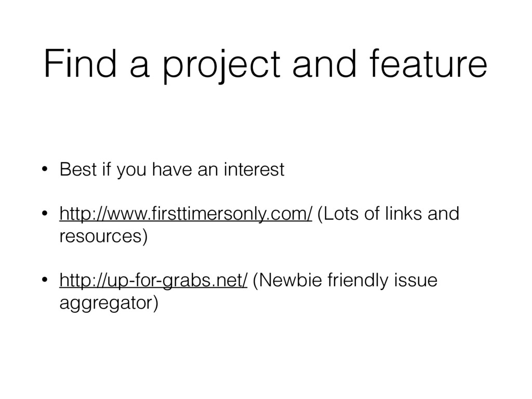532x399 pixels.
Task: Open the firsttimersonly.com hyperlink
Action: 185,214
